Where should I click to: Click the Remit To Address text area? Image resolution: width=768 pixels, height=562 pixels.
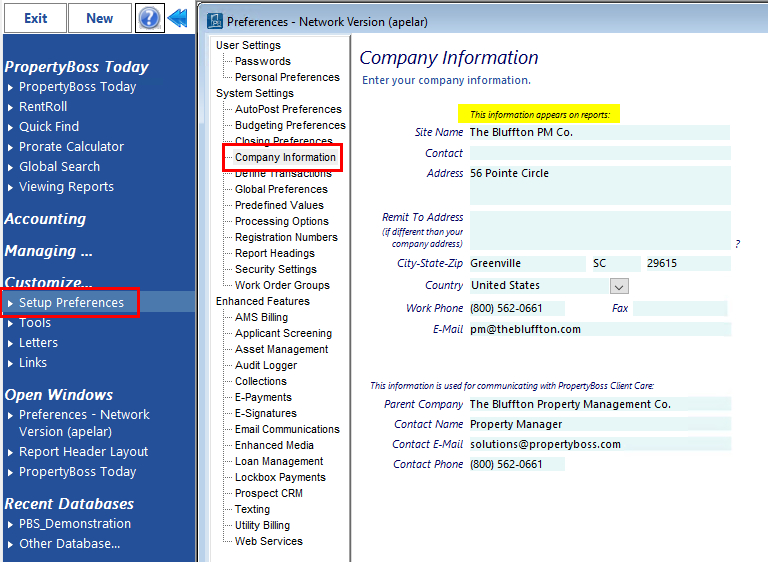[x=600, y=230]
